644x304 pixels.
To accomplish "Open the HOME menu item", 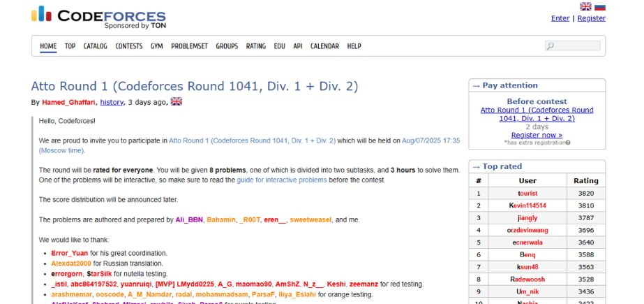I will 48,46.
